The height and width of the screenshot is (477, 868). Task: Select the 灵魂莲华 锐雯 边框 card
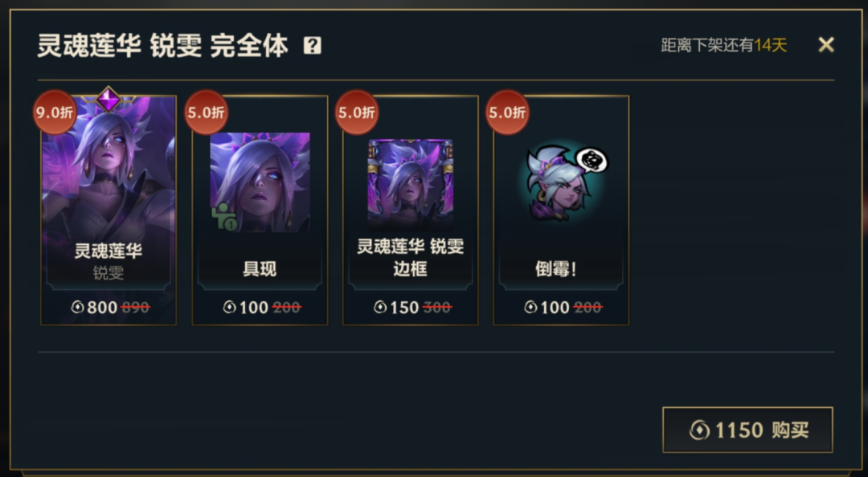pos(410,210)
